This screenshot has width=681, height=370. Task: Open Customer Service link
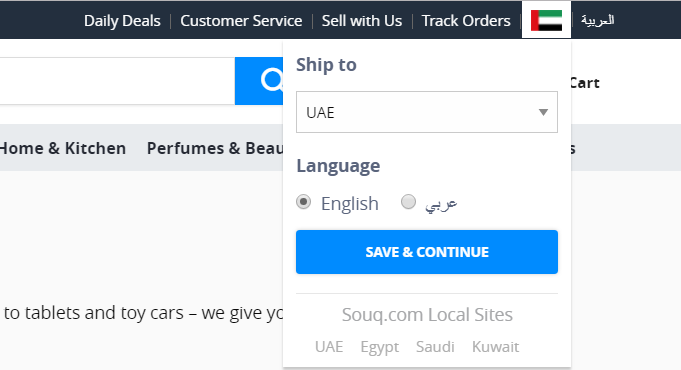241,21
